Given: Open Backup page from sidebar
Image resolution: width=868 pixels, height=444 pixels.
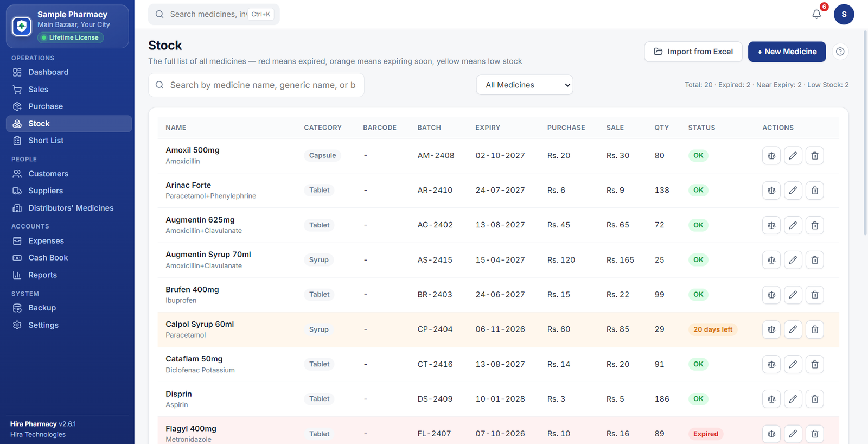Looking at the screenshot, I should point(69,308).
